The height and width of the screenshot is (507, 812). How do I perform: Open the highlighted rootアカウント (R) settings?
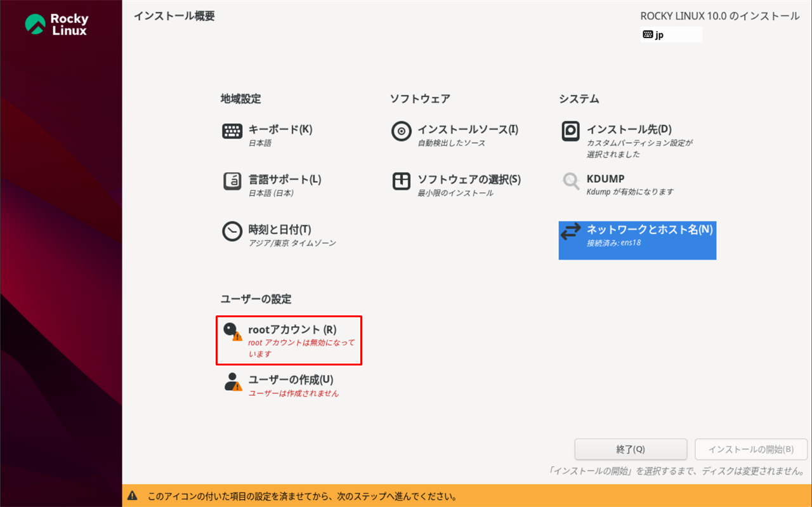[x=289, y=340]
